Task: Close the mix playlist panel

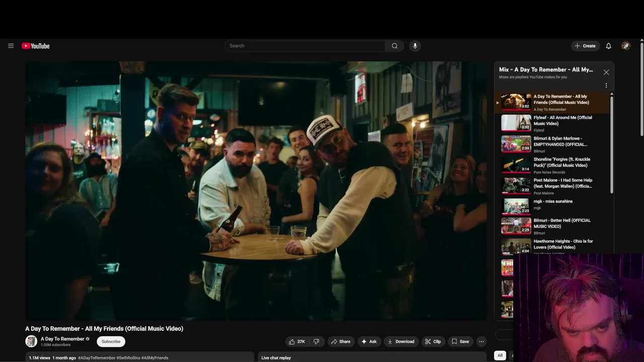Action: tap(606, 72)
